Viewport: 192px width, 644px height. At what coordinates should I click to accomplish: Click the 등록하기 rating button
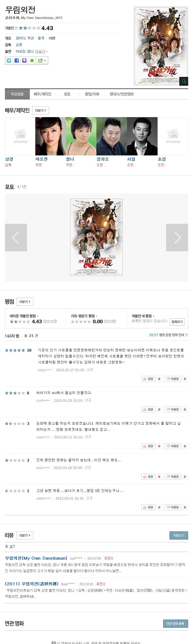(x=177, y=322)
